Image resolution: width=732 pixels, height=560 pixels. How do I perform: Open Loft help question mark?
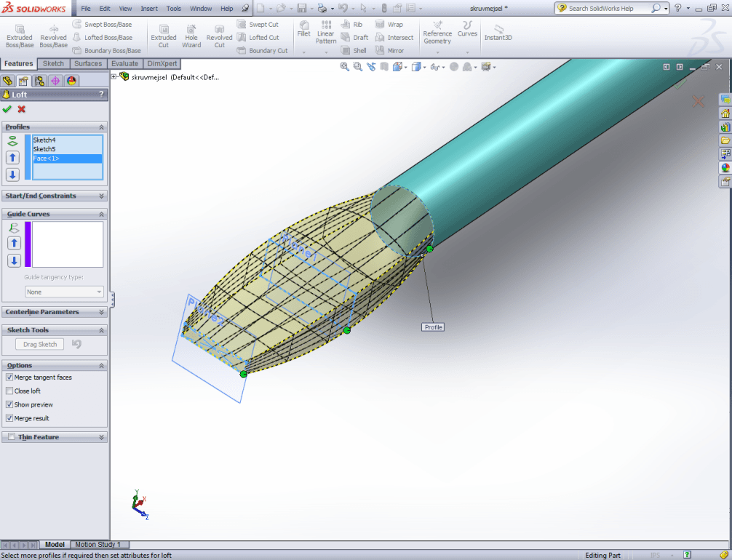(x=101, y=95)
